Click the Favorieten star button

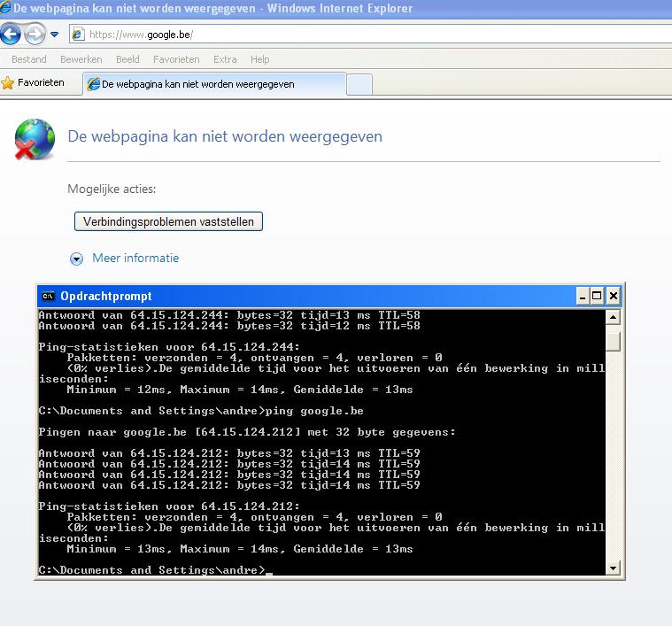click(33, 82)
